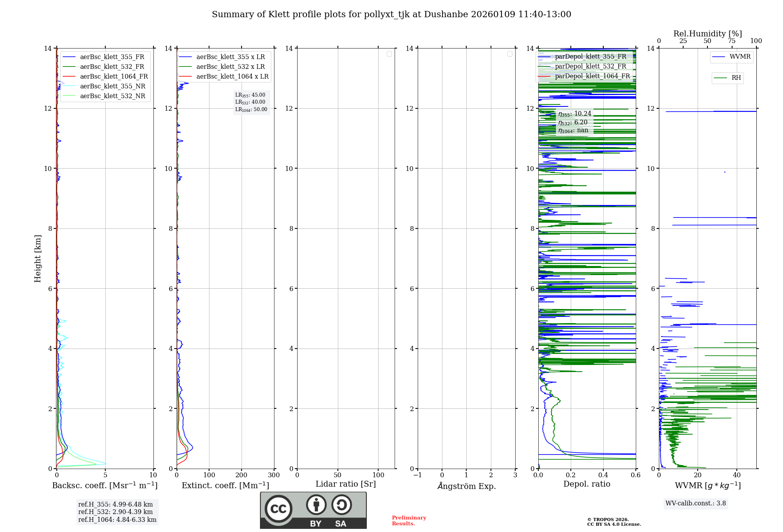Click the share-alike circular arrow icon
The width and height of the screenshot is (783, 532).
tap(341, 505)
